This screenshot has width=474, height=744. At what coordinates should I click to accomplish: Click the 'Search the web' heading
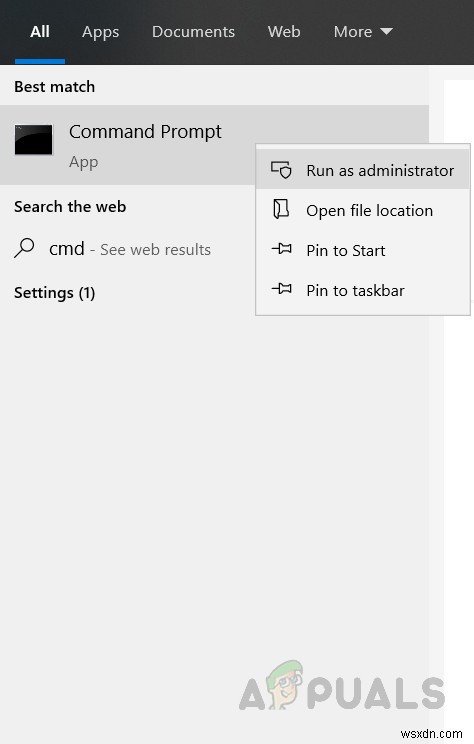70,206
